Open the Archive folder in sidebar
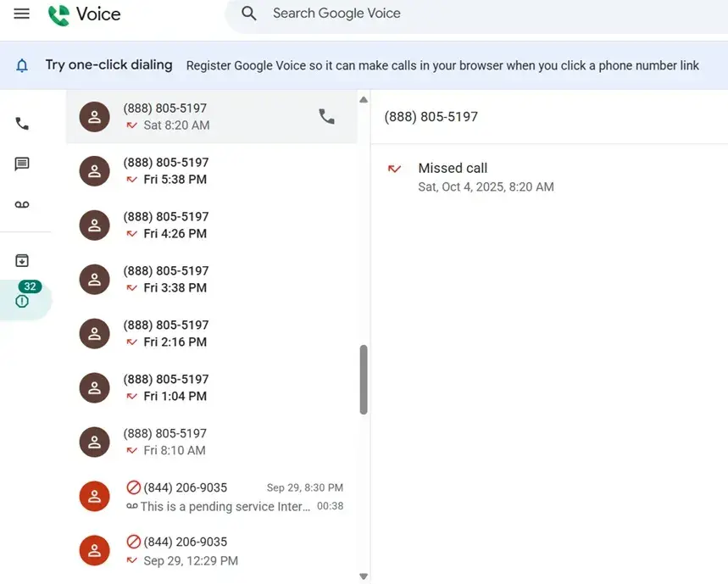Viewport: 728px width, 584px height. (x=22, y=261)
